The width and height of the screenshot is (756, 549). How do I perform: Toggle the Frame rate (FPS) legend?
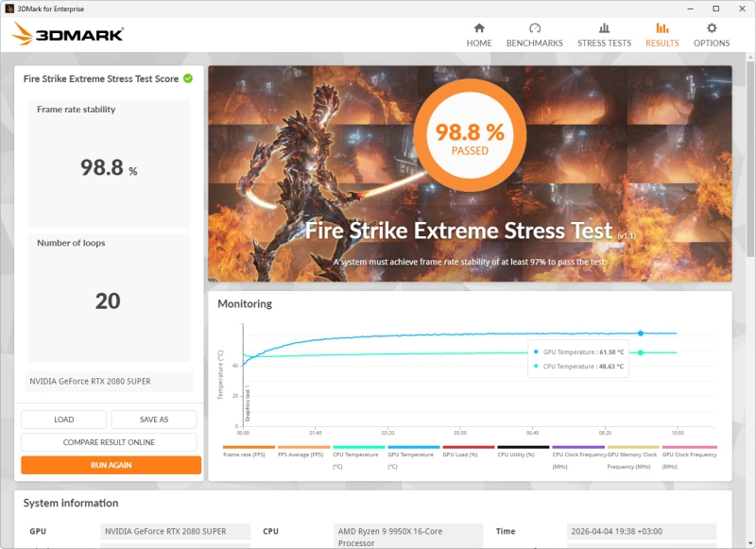(x=249, y=452)
